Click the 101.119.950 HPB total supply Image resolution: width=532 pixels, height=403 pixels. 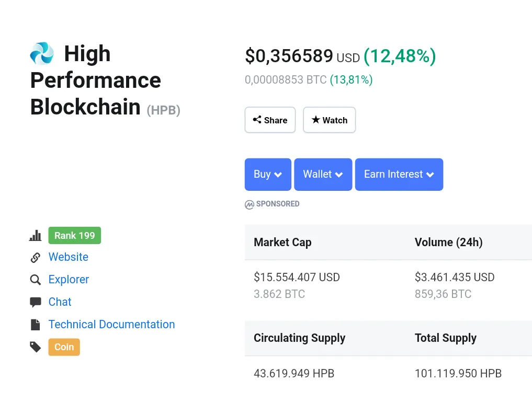click(458, 374)
